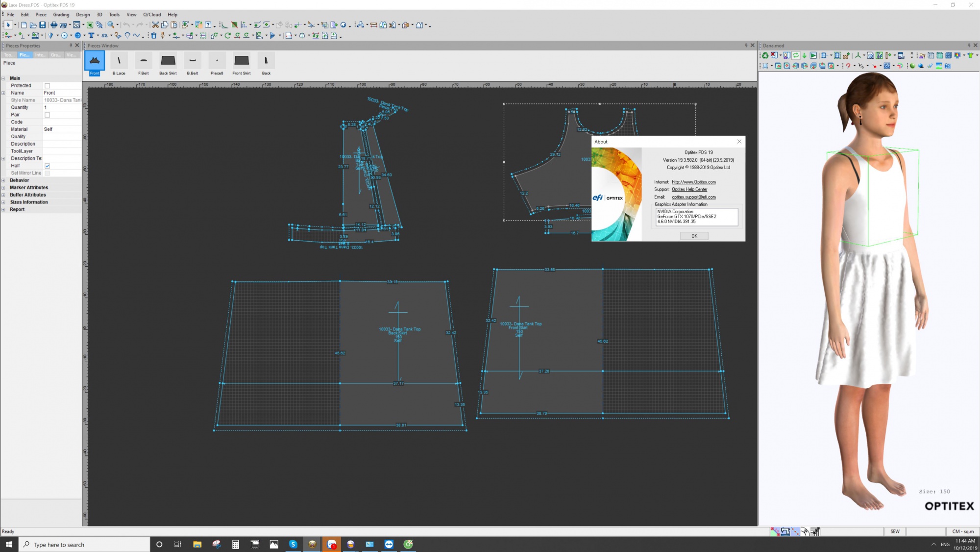Click the green play Simulate icon
Viewport: 980px width, 552px height.
coord(813,55)
